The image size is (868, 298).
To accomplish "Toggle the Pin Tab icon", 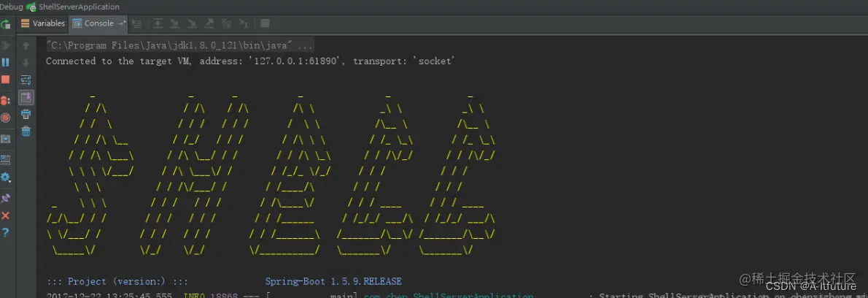I will [5, 198].
